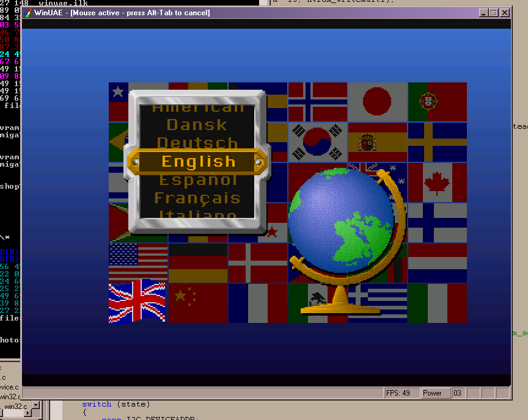528x420 pixels.
Task: Click 'winuae.ilk' in the console window
Action: [64, 3]
